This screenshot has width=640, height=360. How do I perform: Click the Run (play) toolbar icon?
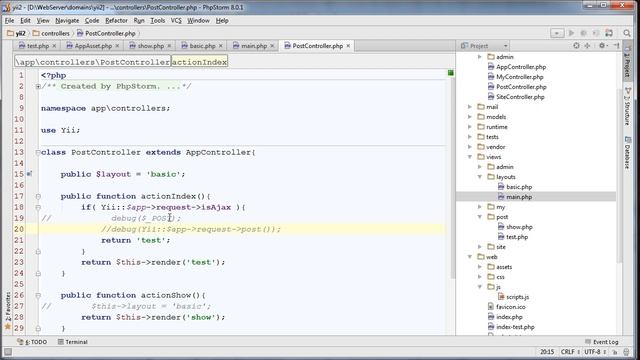(571, 33)
